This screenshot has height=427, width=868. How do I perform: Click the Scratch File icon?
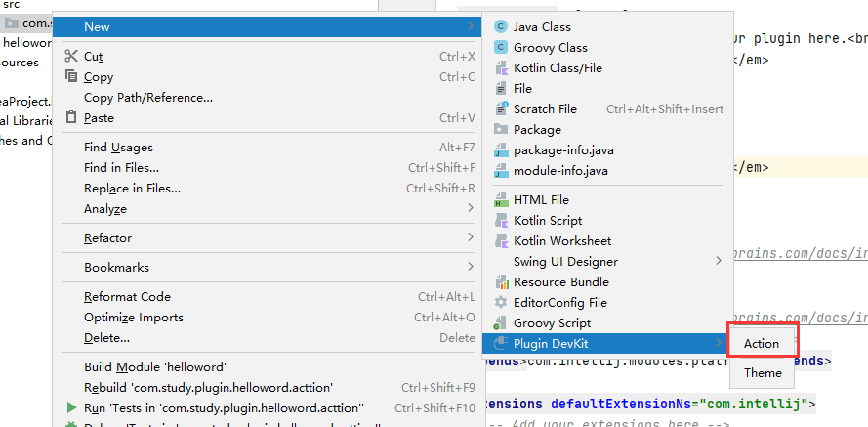501,109
